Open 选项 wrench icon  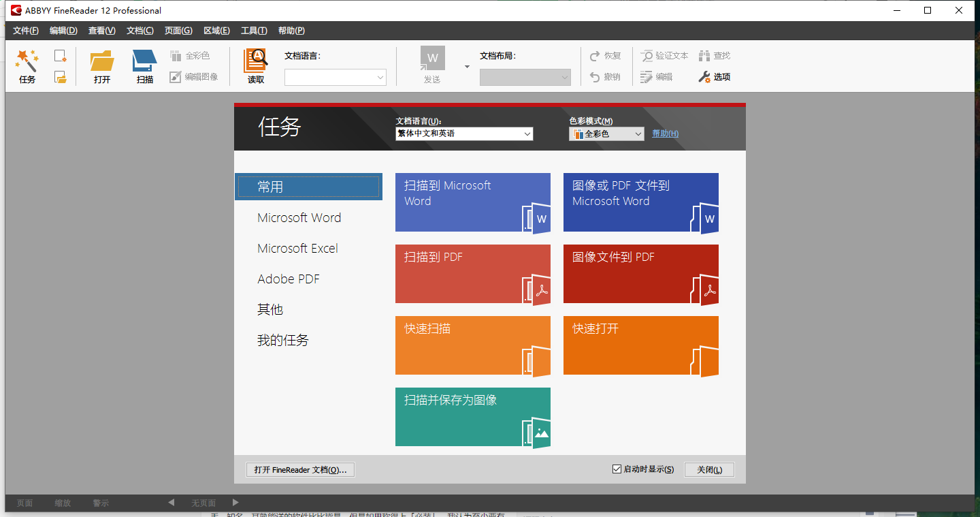tap(704, 77)
